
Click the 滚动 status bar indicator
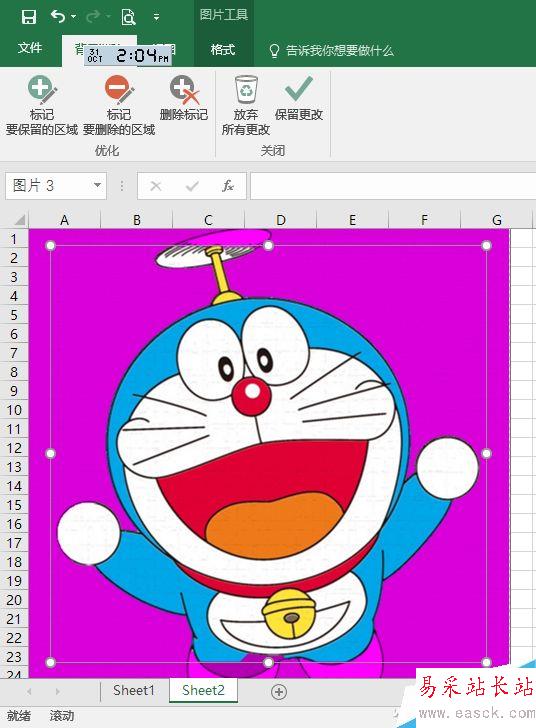tap(62, 716)
